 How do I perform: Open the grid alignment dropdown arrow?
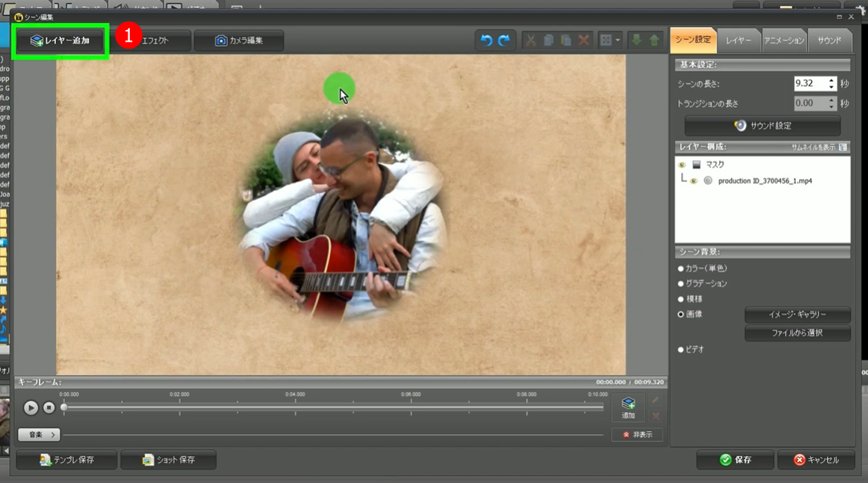click(x=618, y=40)
